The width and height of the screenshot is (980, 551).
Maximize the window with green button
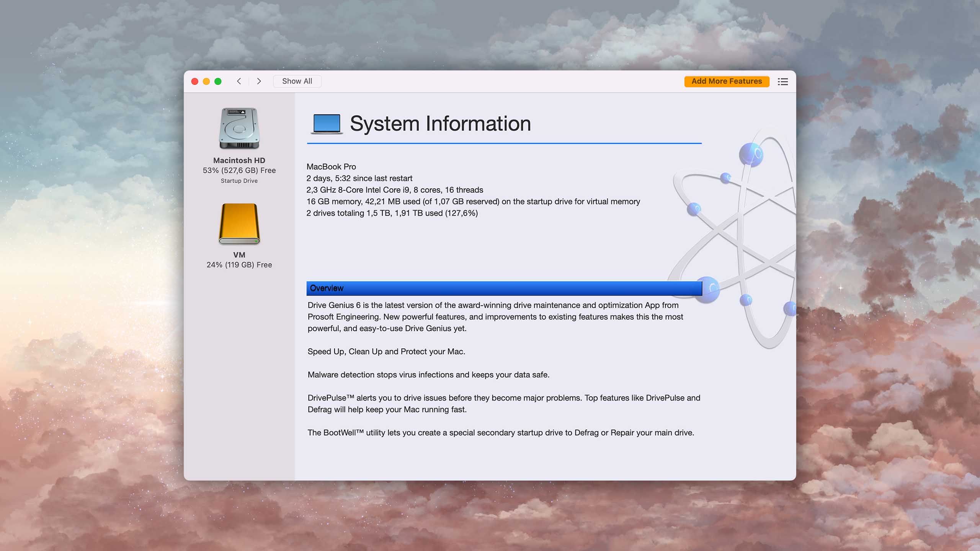(x=218, y=81)
